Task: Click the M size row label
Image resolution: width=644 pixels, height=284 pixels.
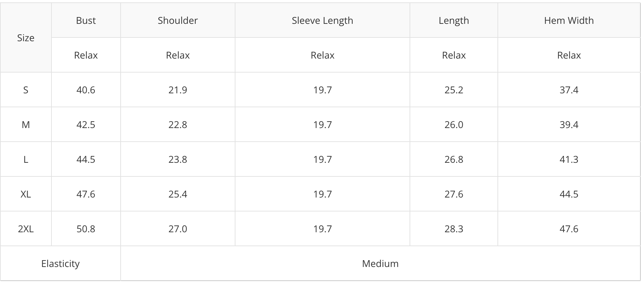Action: click(x=26, y=125)
